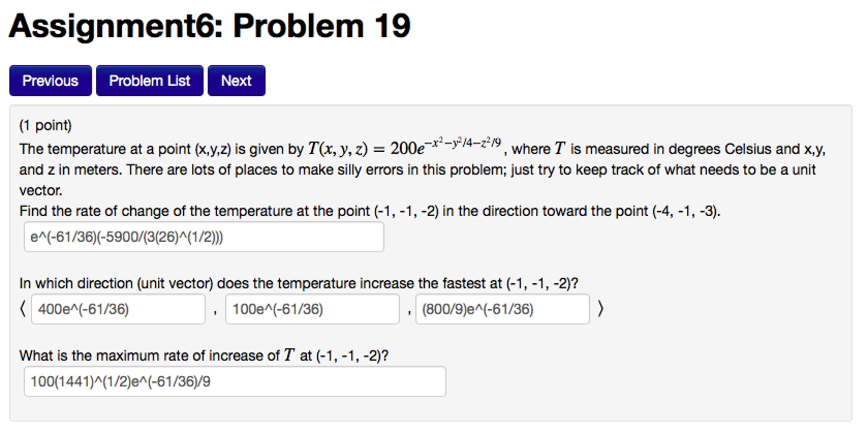Click inside the e^(-61/36)(-5900/(3(26)^(1/2))) answer

pos(204,236)
